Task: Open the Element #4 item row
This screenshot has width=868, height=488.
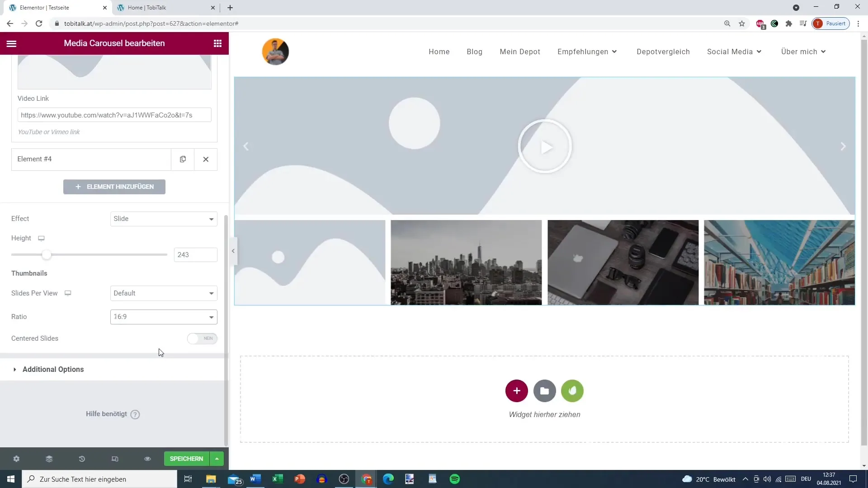Action: pos(91,159)
